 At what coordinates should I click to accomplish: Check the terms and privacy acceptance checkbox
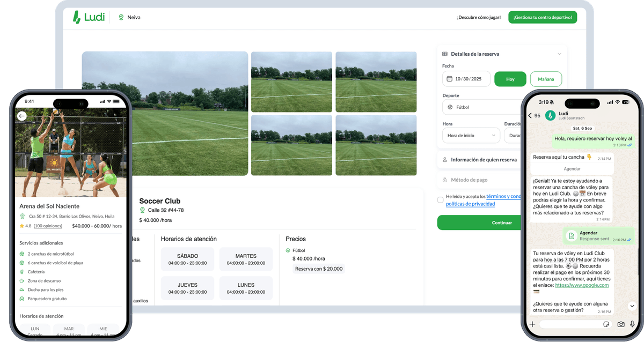[441, 200]
